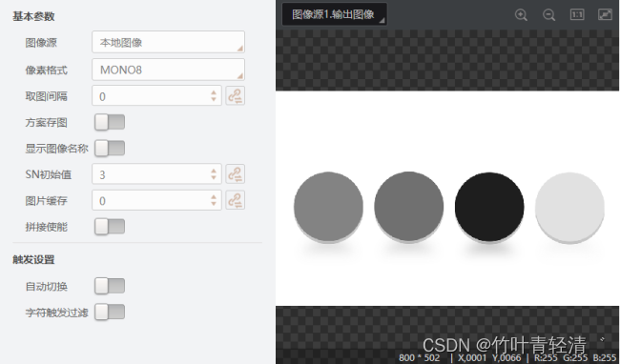This screenshot has height=364, width=620.
Task: Set image view to 1:1 scale
Action: (577, 14)
